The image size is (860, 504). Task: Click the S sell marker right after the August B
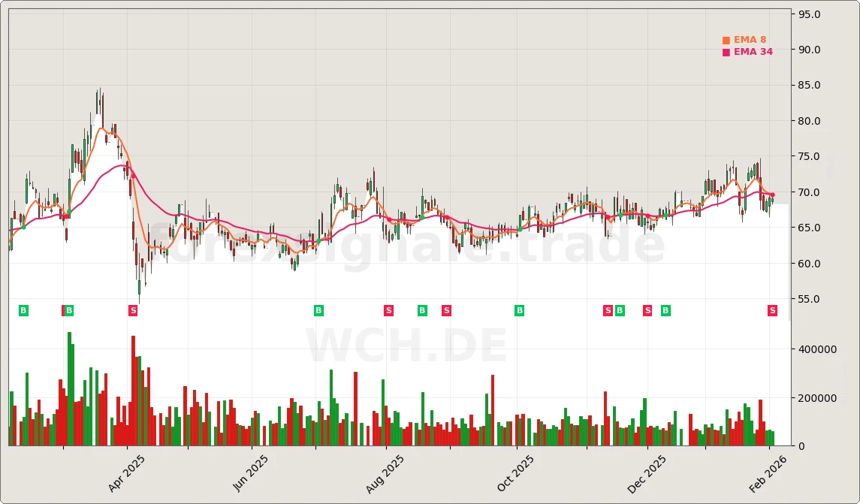(445, 310)
